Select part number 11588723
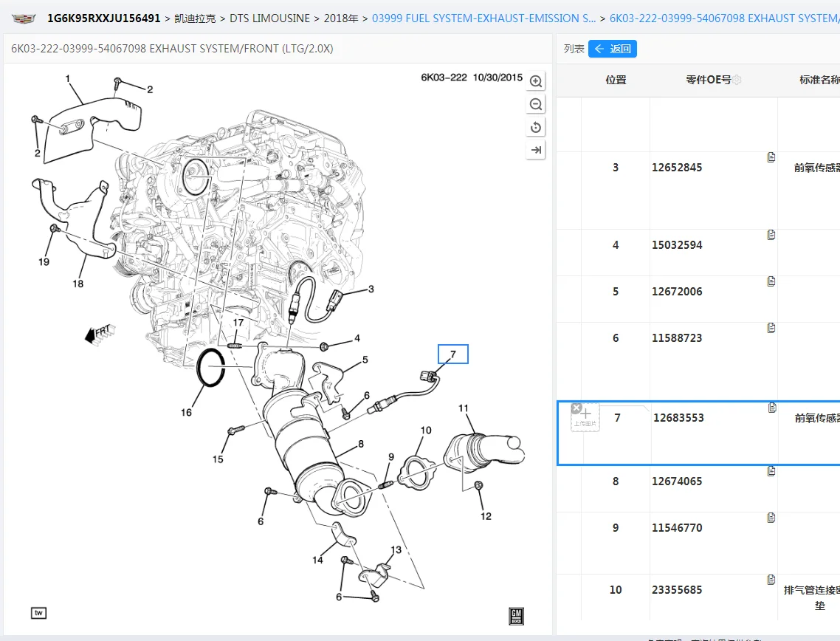840x641 pixels. (x=677, y=338)
